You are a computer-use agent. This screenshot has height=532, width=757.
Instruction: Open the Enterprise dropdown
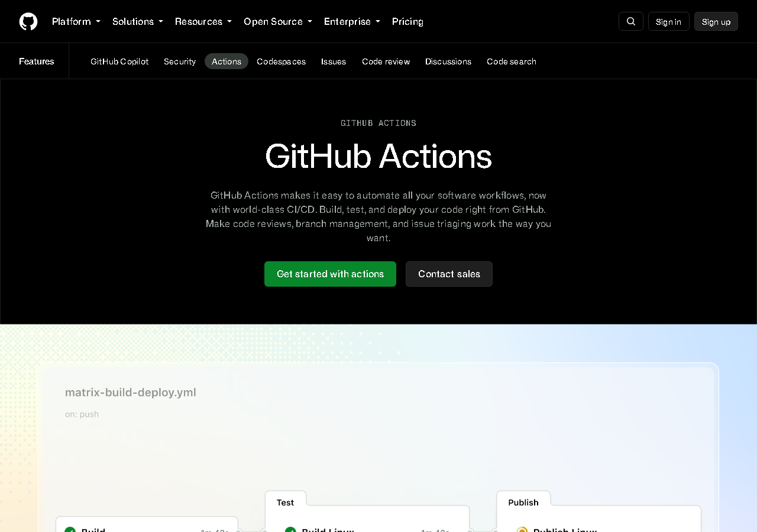(352, 21)
